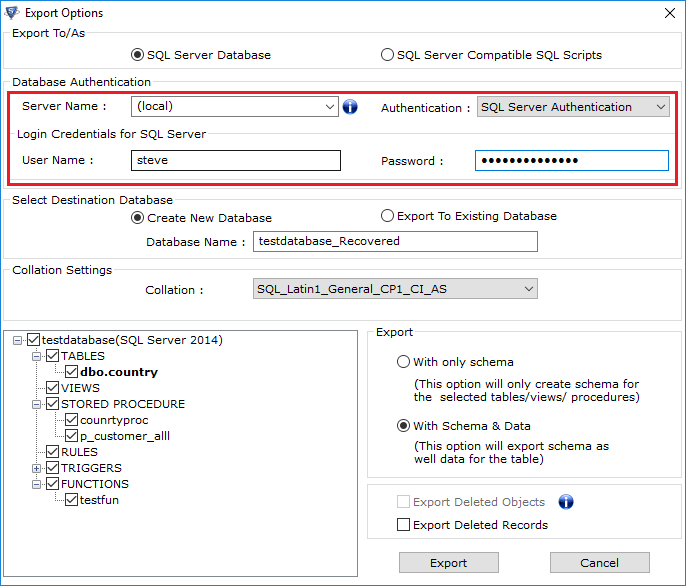Open the Collation dropdown list
The width and height of the screenshot is (686, 586).
click(529, 290)
